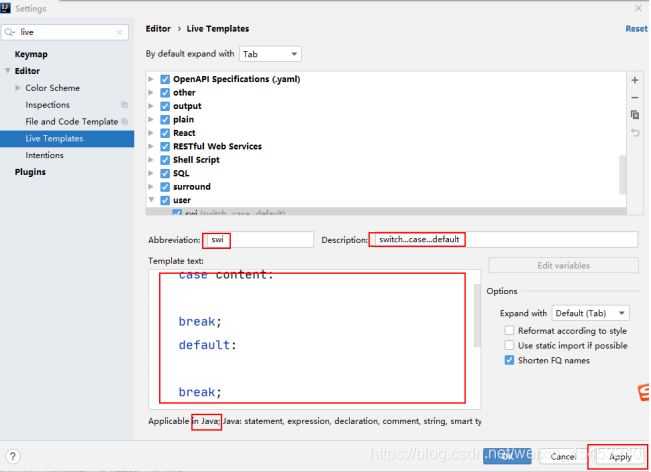Expand the RESTful Web Services arrow
Image resolution: width=651 pixels, height=472 pixels.
tap(152, 146)
